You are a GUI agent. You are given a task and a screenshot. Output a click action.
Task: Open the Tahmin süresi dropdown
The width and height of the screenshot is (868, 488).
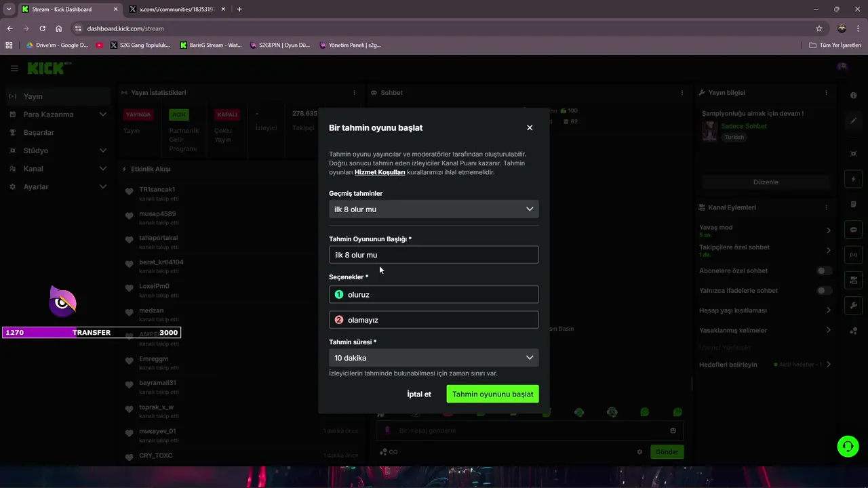click(434, 358)
